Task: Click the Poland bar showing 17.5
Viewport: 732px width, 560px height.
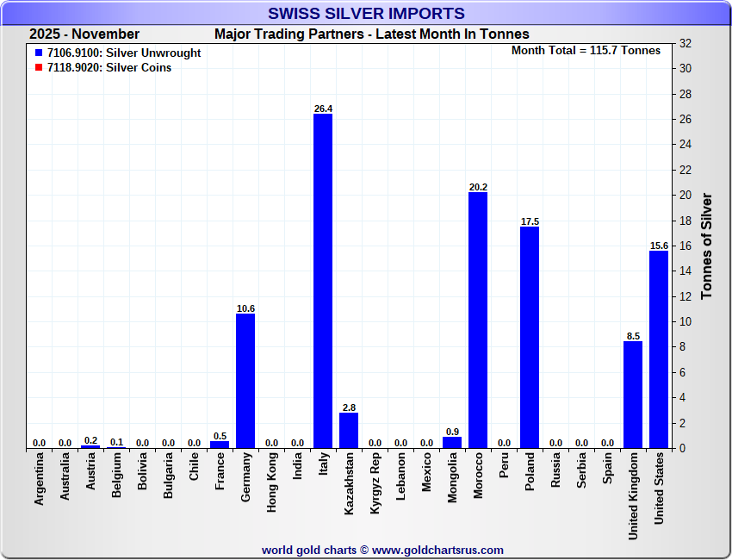Action: click(x=530, y=337)
